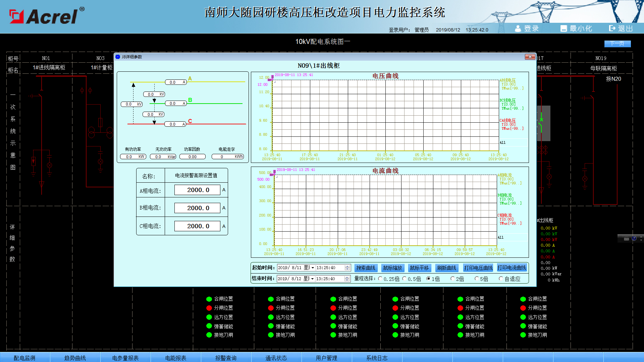Viewport: 644px width, 362px height.
Task: Open the 趋势曲线 bottom menu tab
Action: 75,358
